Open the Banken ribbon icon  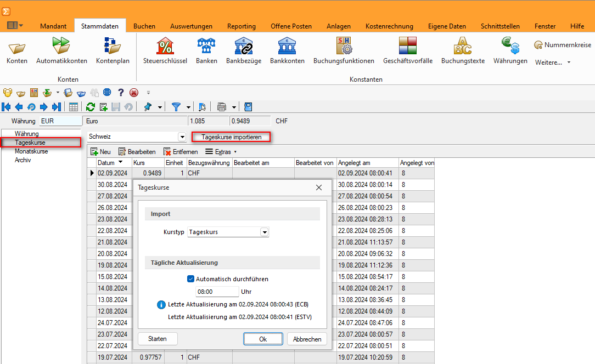[206, 51]
